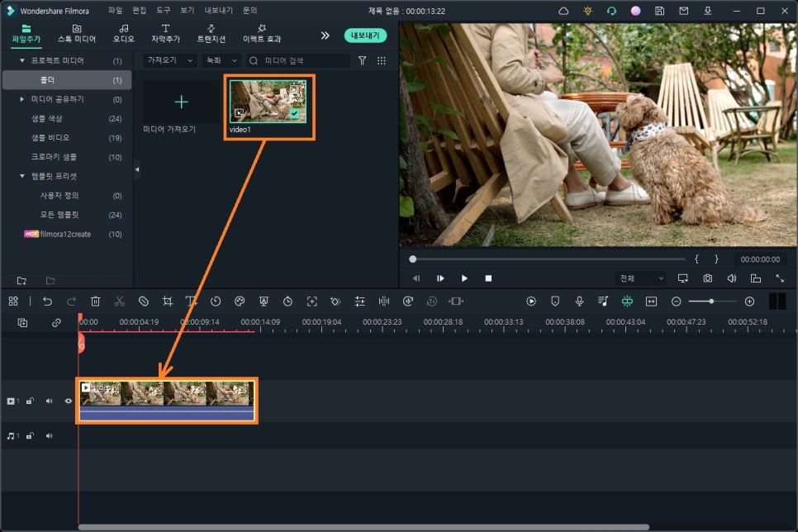Expand the 미디어 공유하기 item
Viewport: 798px width, 532px height.
[x=21, y=99]
